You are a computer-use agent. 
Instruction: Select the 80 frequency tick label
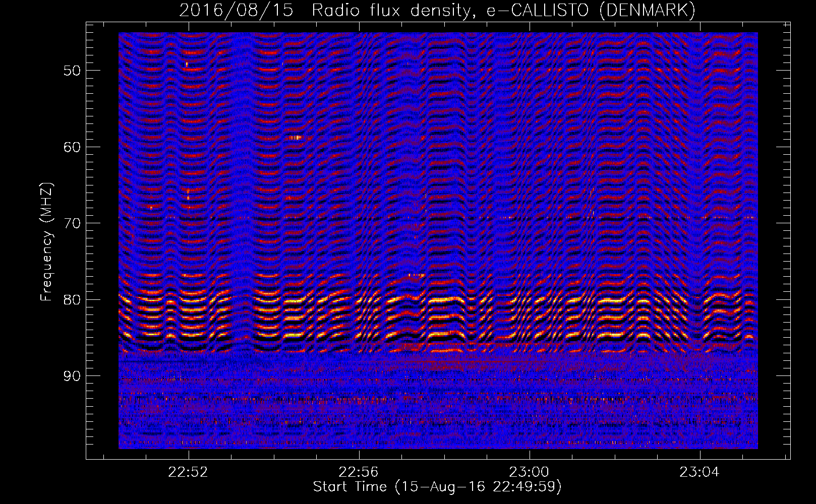pyautogui.click(x=72, y=300)
